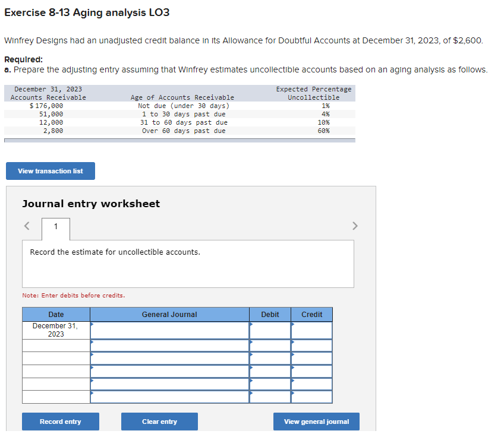Open the account dropdown in the second General Journal row
This screenshot has height=434, width=504.
(93, 343)
